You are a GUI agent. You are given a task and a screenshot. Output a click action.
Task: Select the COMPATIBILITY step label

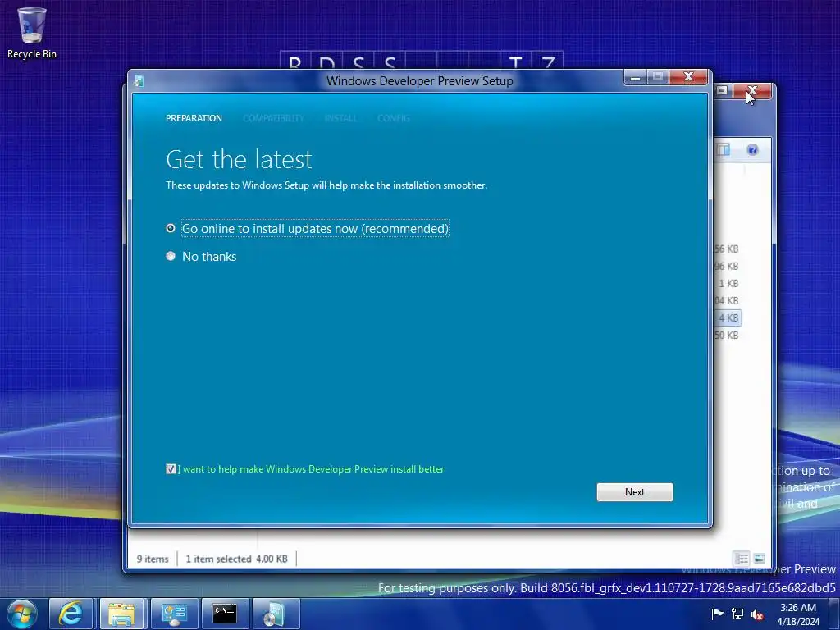tap(273, 118)
